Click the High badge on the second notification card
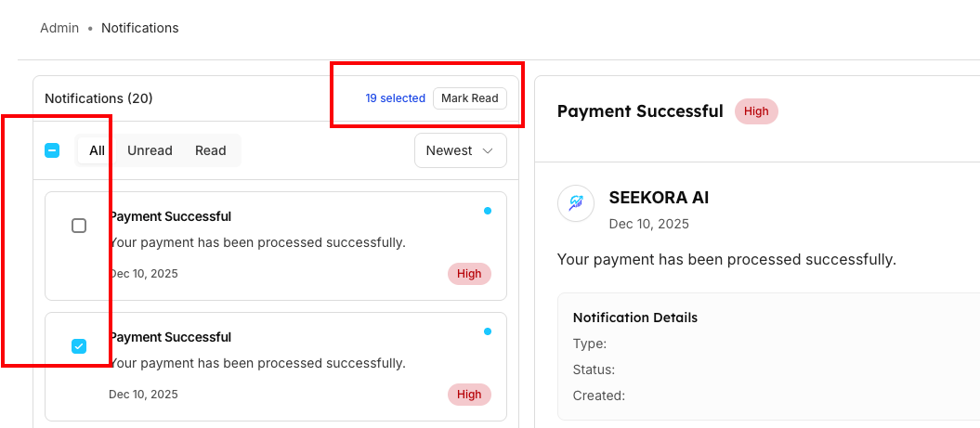This screenshot has width=980, height=428. [469, 395]
